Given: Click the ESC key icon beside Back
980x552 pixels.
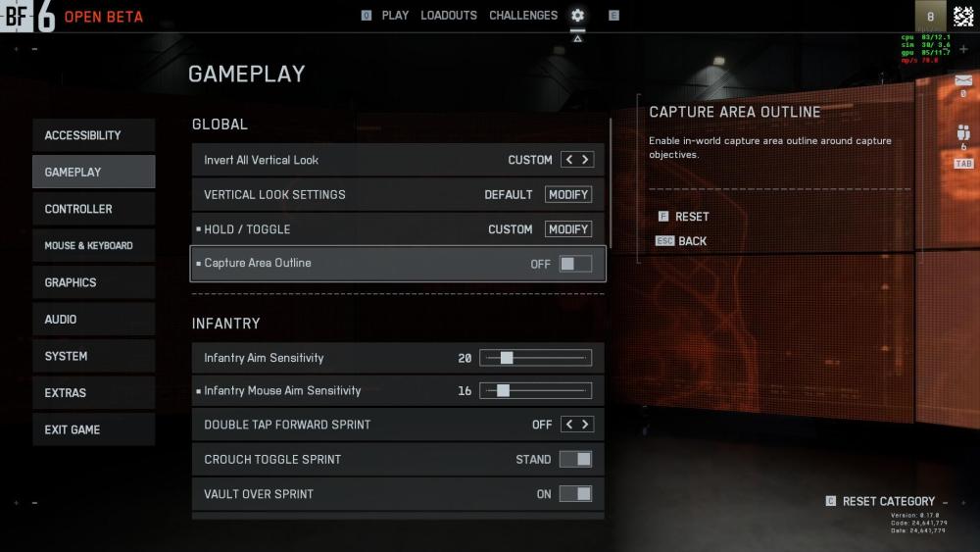Looking at the screenshot, I should pos(664,240).
